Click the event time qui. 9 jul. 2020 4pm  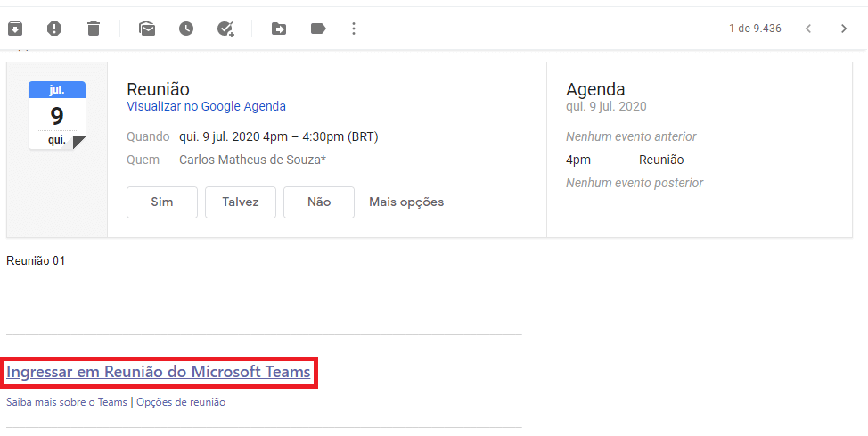coord(278,136)
